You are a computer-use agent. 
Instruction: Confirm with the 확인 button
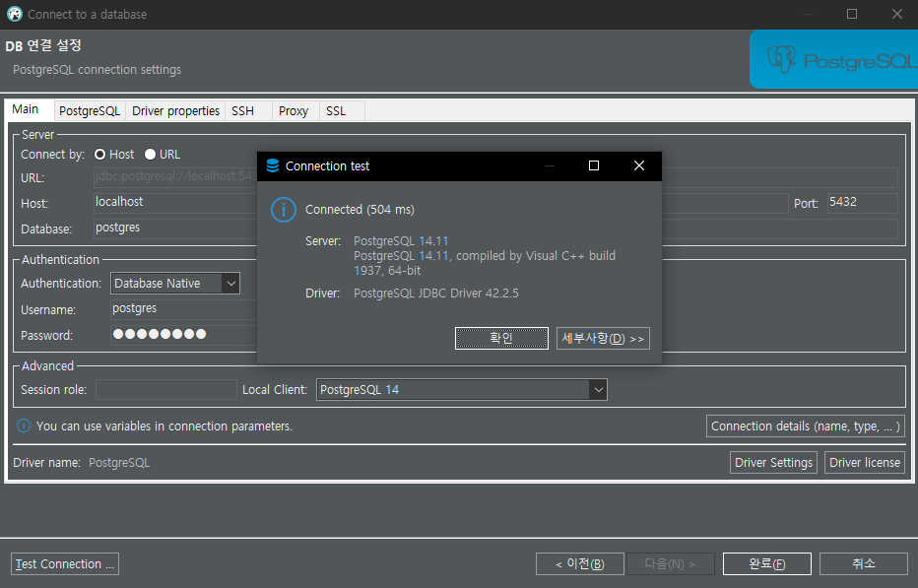501,338
